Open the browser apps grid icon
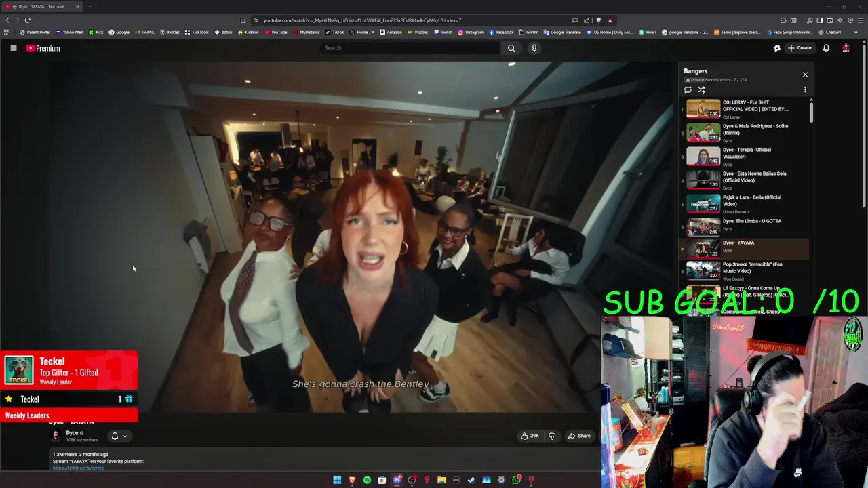Screen dimensions: 868x488 [x=7, y=32]
